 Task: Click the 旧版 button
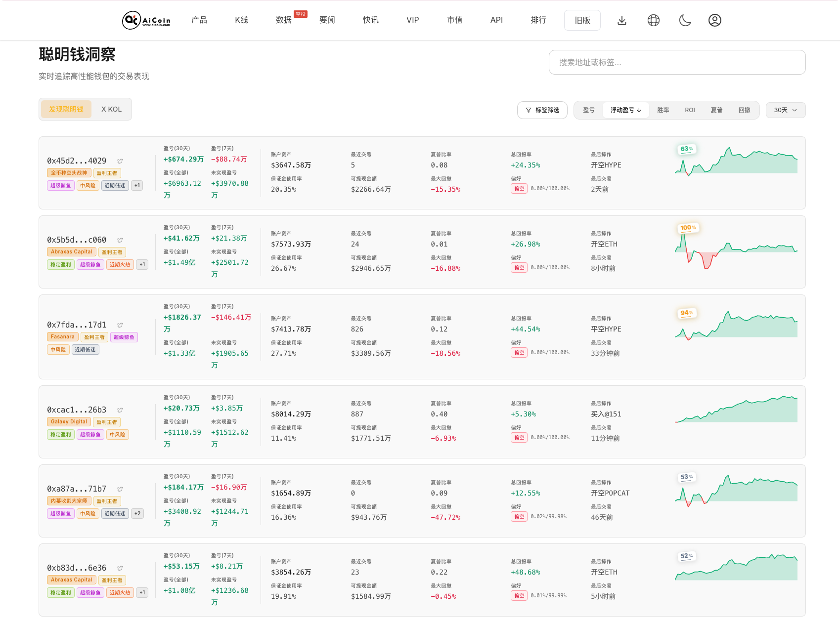(582, 20)
